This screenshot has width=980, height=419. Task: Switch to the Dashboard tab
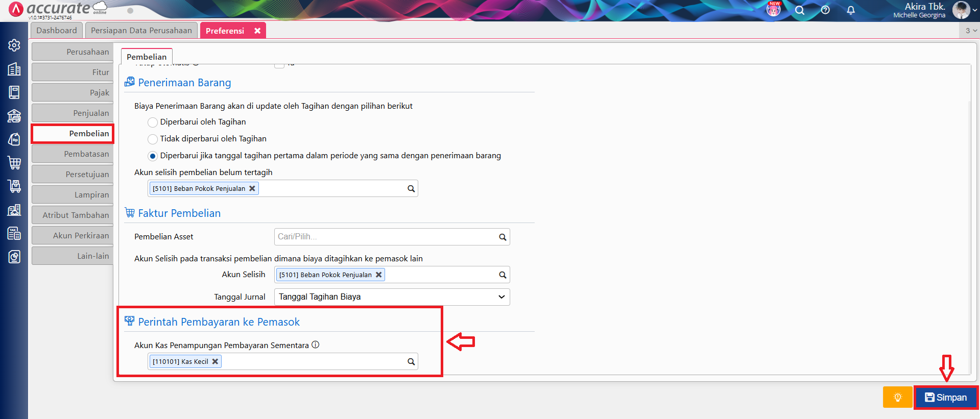[56, 31]
